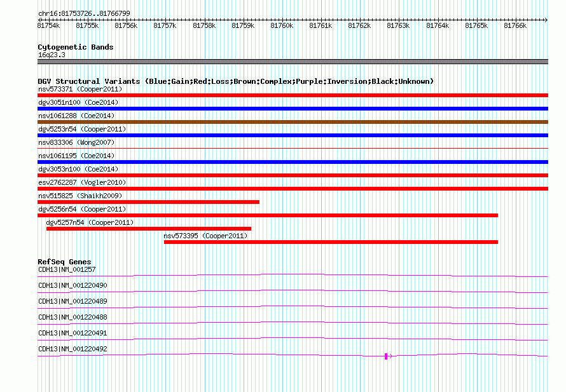Click the 81756k ruler label
The width and height of the screenshot is (566, 392).
(x=126, y=25)
